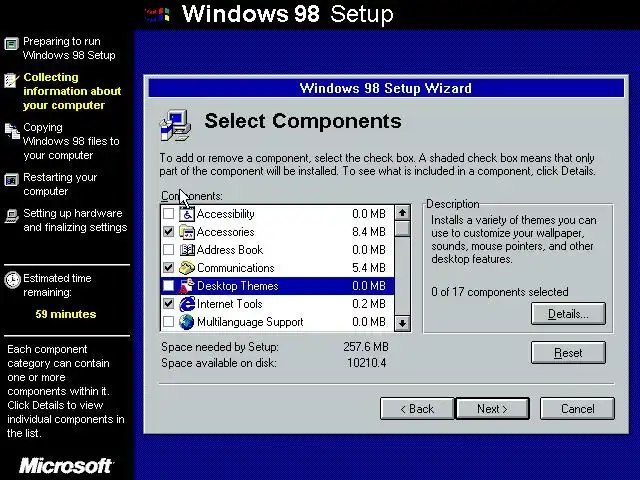Click the Multilanguage Support globe icon
The height and width of the screenshot is (480, 640).
pyautogui.click(x=187, y=322)
